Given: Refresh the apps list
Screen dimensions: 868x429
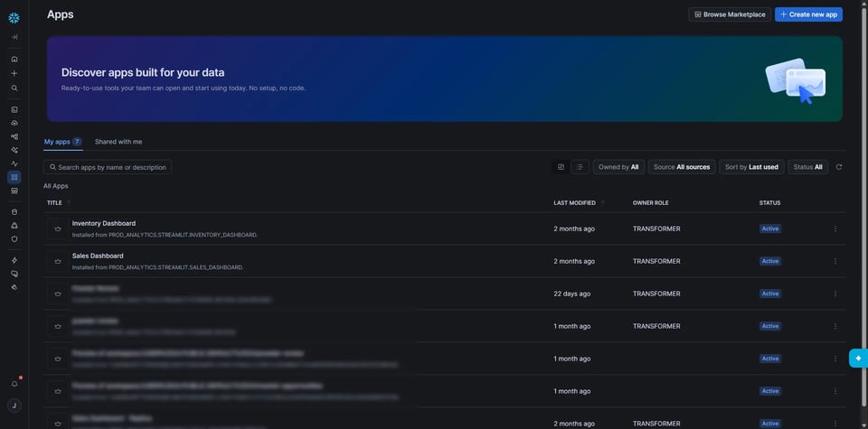Looking at the screenshot, I should (839, 167).
